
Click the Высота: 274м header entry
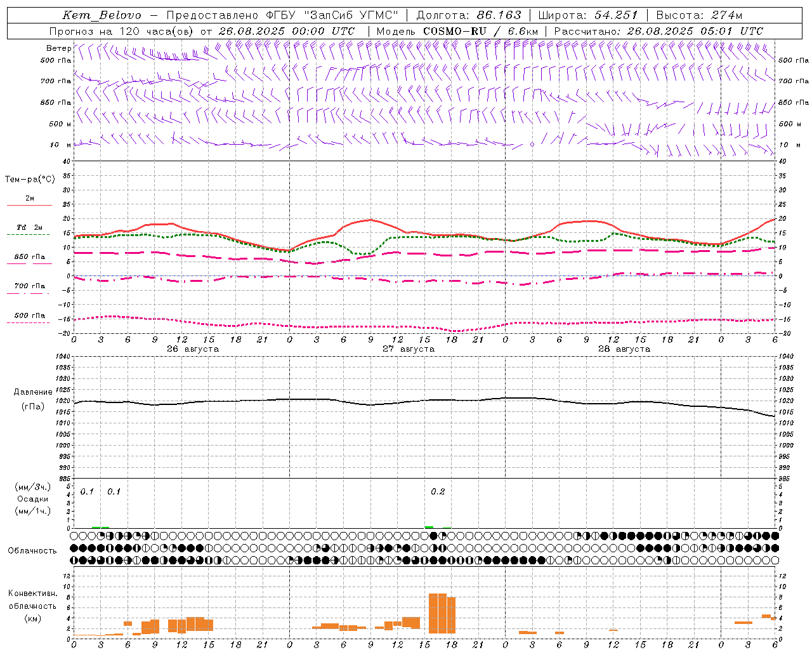tap(699, 15)
